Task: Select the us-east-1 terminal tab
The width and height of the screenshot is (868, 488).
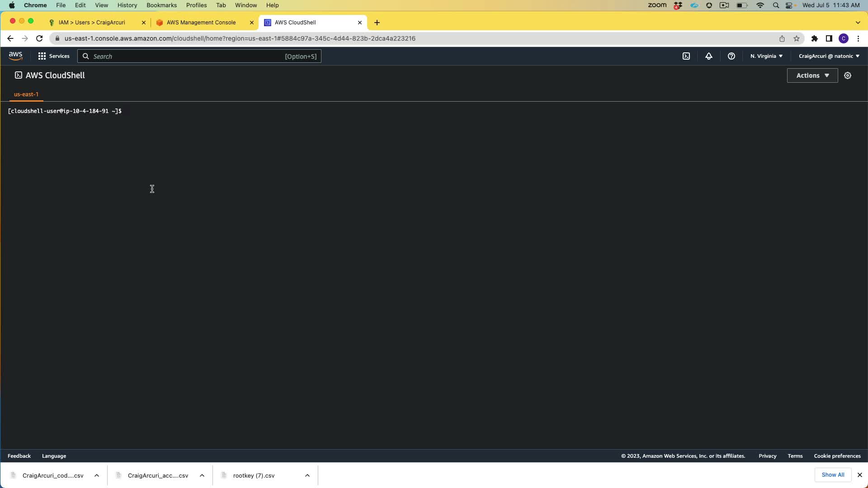Action: coord(26,94)
